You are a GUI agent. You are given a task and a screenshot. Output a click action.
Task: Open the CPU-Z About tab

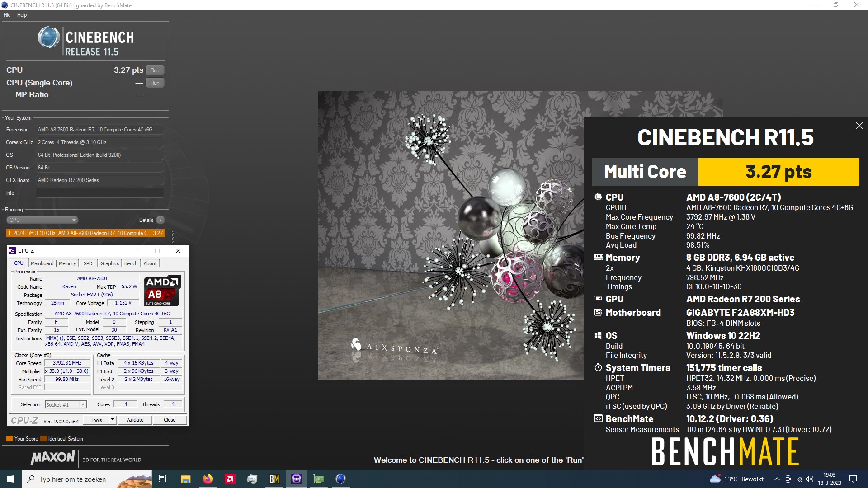click(150, 263)
